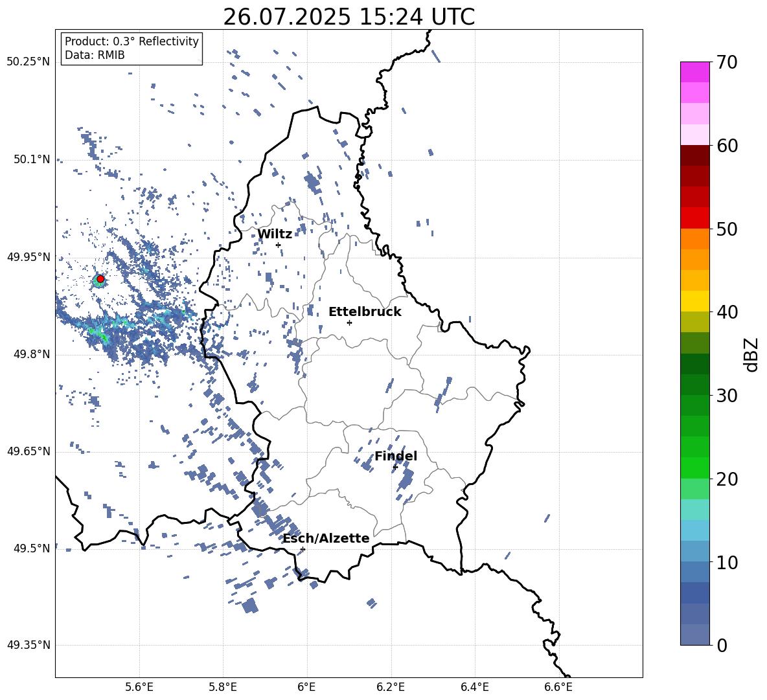Click the bright green colorbar swatch at 20
The width and height of the screenshot is (767, 700).
click(x=695, y=468)
